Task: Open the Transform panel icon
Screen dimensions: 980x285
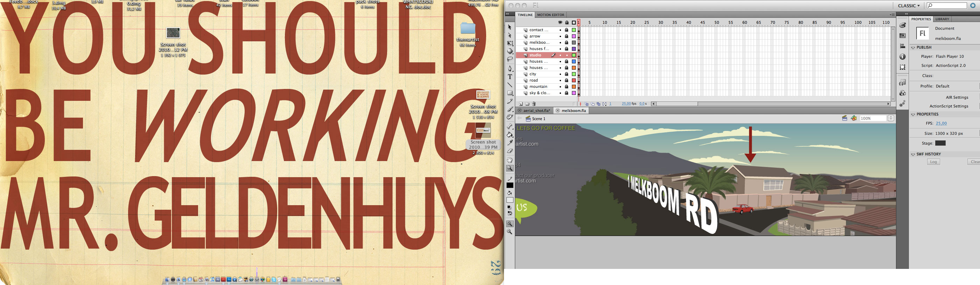Action: [902, 67]
